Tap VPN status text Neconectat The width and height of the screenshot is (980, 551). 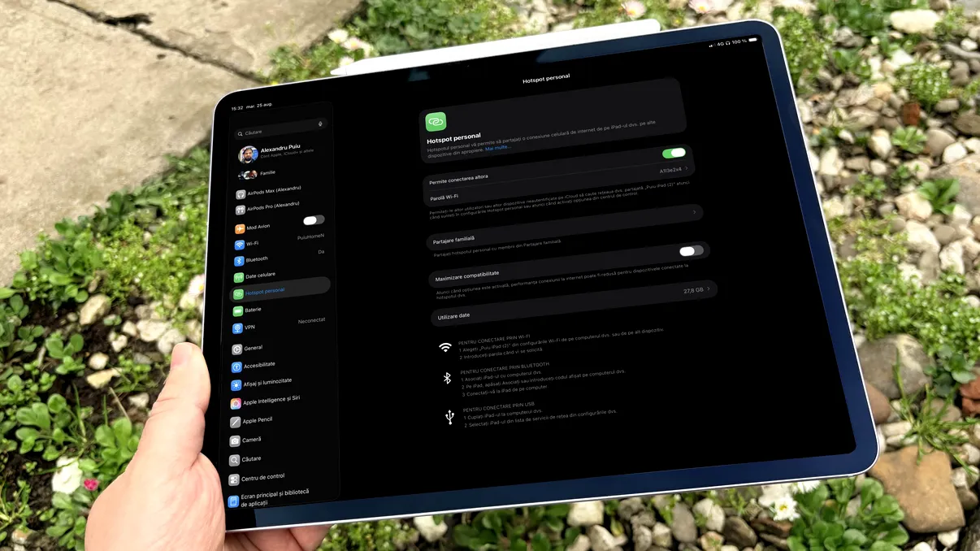click(x=311, y=321)
